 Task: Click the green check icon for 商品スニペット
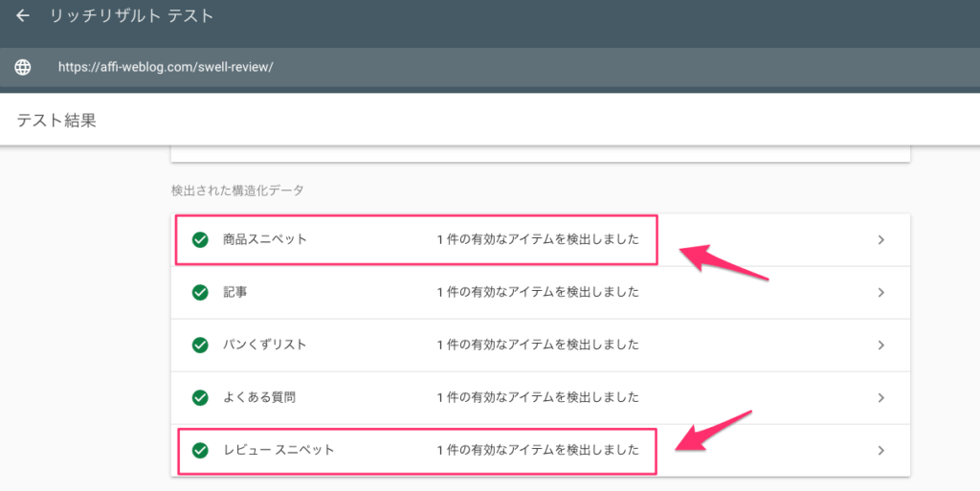pyautogui.click(x=200, y=240)
